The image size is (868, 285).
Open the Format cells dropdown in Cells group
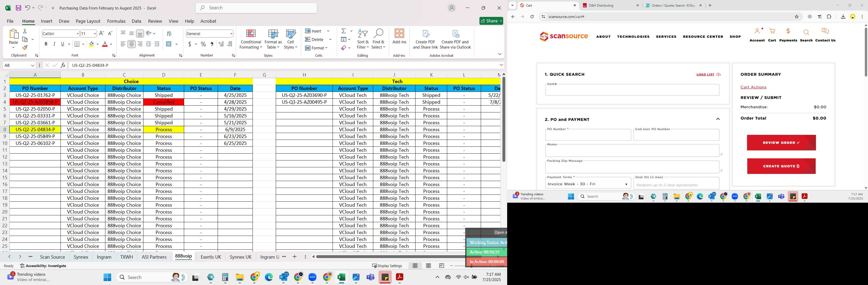[x=316, y=48]
